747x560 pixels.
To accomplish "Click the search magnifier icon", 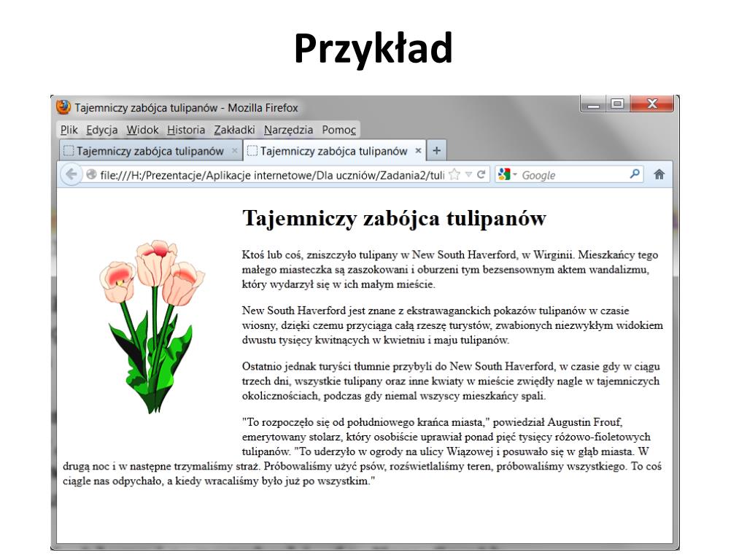I will 634,174.
